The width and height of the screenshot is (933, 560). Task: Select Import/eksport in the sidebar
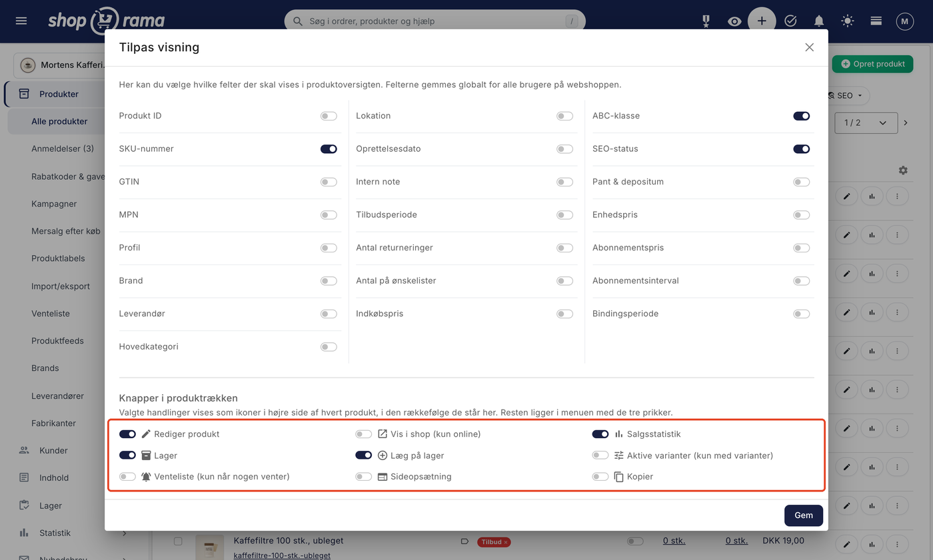61,286
